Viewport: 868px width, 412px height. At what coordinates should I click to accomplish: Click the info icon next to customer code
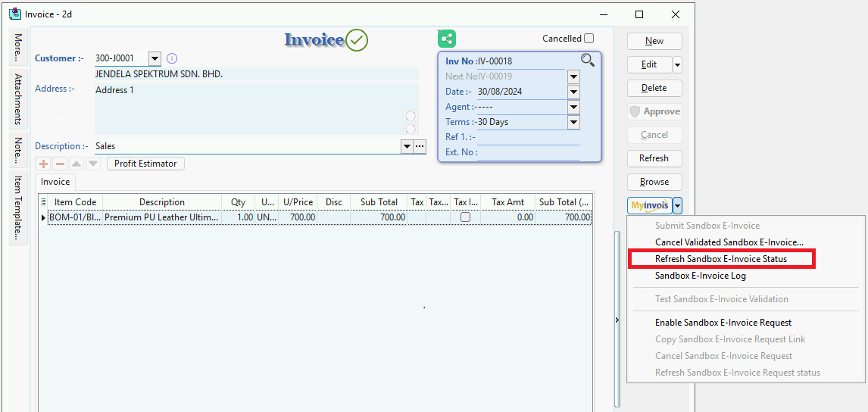click(x=172, y=58)
